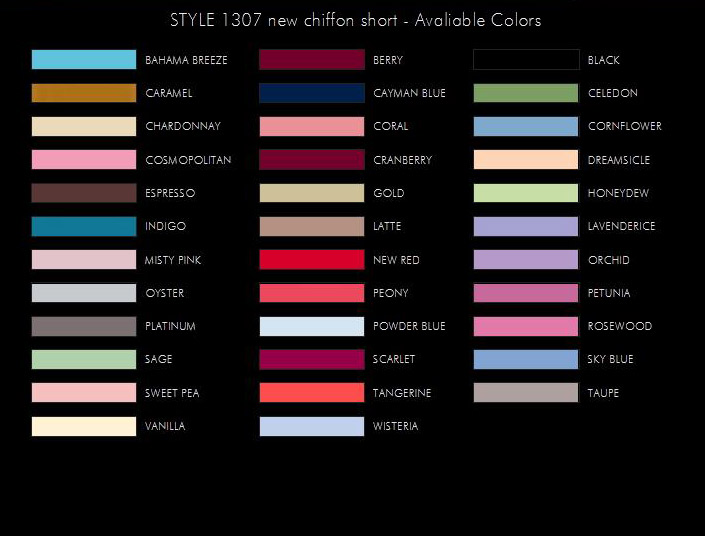Click the 'PETUNIA' label text
The height and width of the screenshot is (536, 705).
click(x=609, y=293)
